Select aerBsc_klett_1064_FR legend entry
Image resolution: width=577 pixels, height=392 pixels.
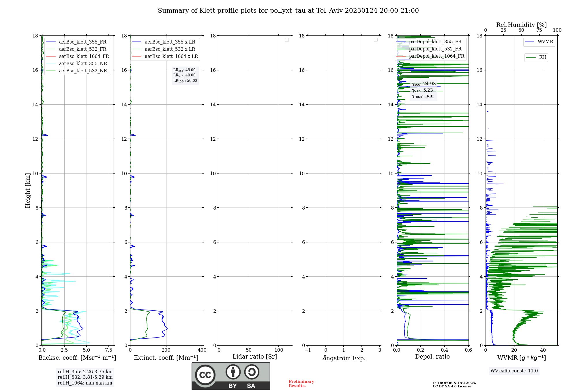(78, 56)
